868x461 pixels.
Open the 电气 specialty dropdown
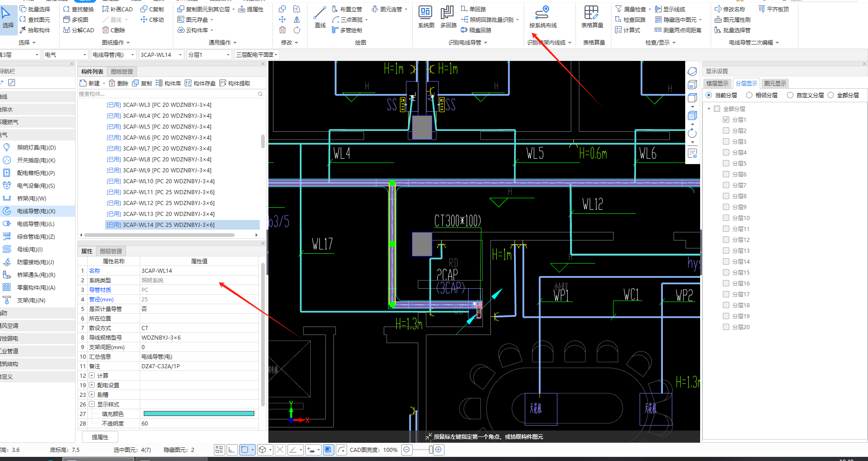[66, 55]
